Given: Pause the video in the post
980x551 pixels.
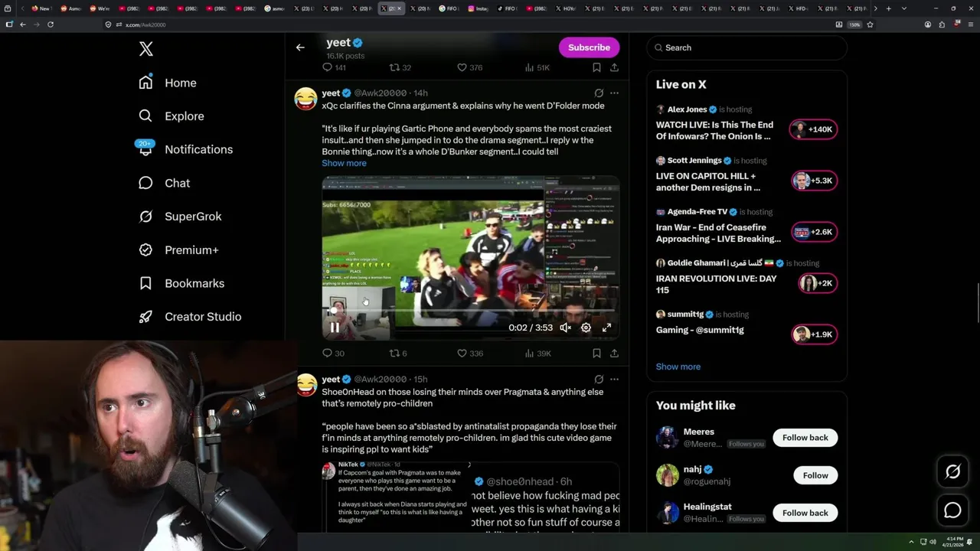Looking at the screenshot, I should click(335, 328).
